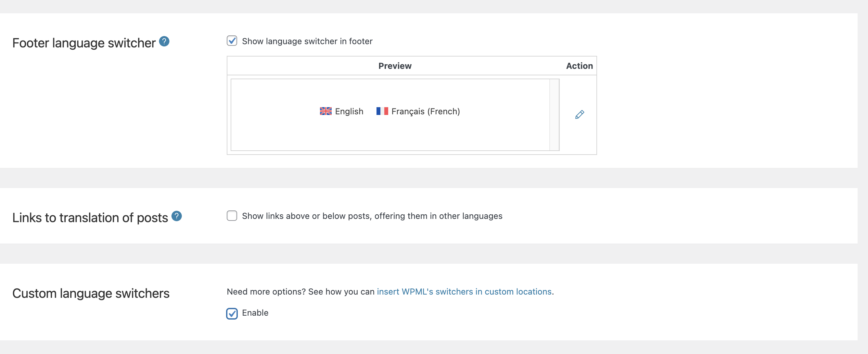Click the French flag in preview

point(382,111)
